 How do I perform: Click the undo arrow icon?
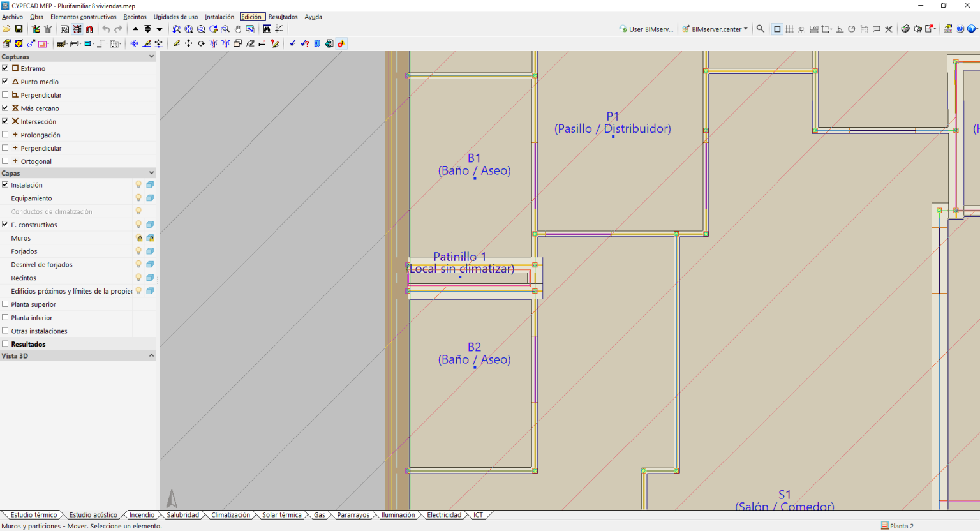point(106,29)
